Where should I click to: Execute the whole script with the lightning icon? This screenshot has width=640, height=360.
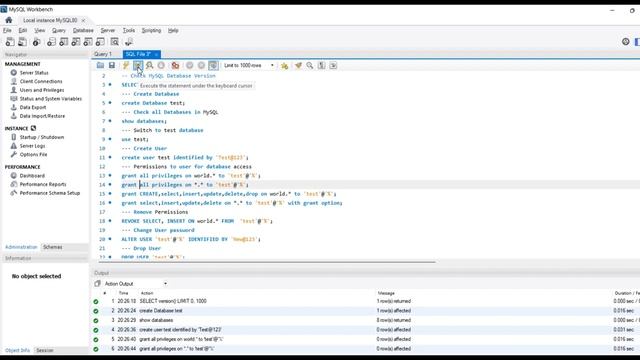click(126, 65)
